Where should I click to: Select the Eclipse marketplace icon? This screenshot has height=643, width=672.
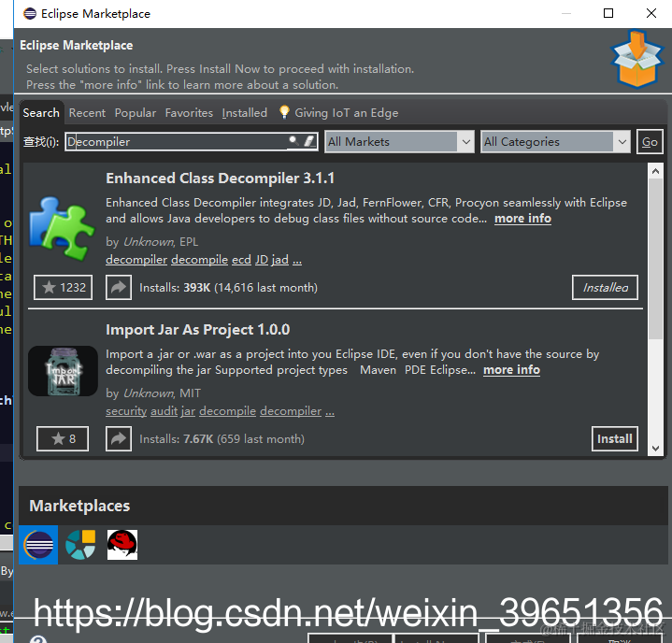38,545
